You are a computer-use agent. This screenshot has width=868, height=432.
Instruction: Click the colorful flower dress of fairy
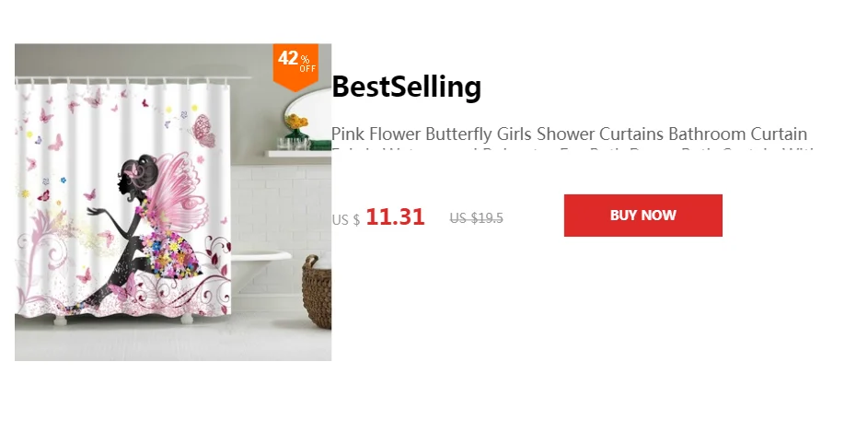(x=168, y=252)
